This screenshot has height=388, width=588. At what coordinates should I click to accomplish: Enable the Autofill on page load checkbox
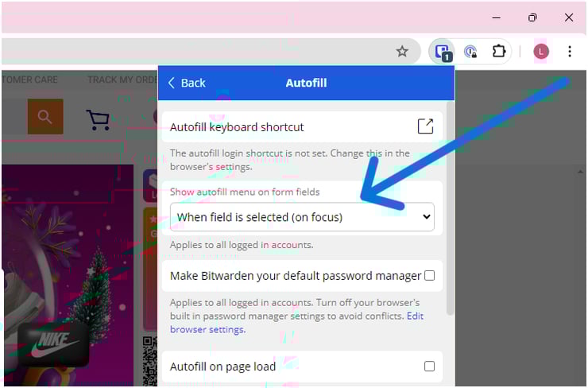tap(429, 367)
